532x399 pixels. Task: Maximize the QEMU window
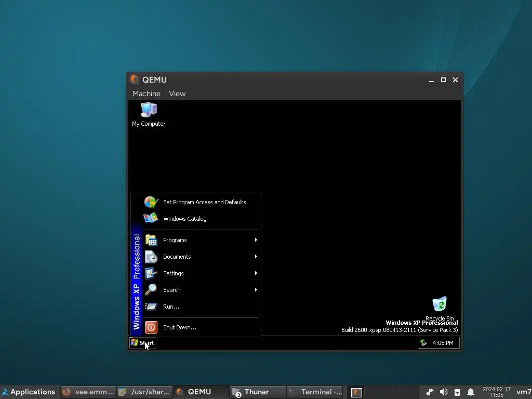[x=443, y=79]
